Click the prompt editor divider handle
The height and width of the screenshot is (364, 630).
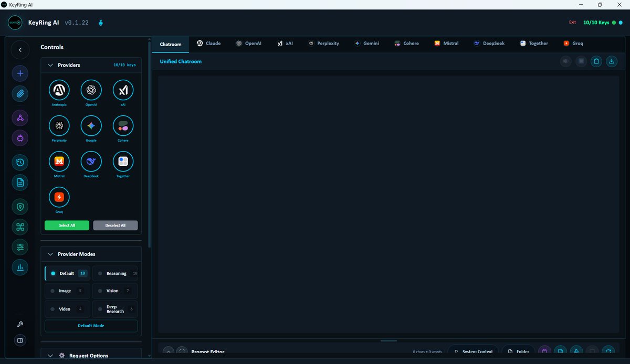[388, 340]
